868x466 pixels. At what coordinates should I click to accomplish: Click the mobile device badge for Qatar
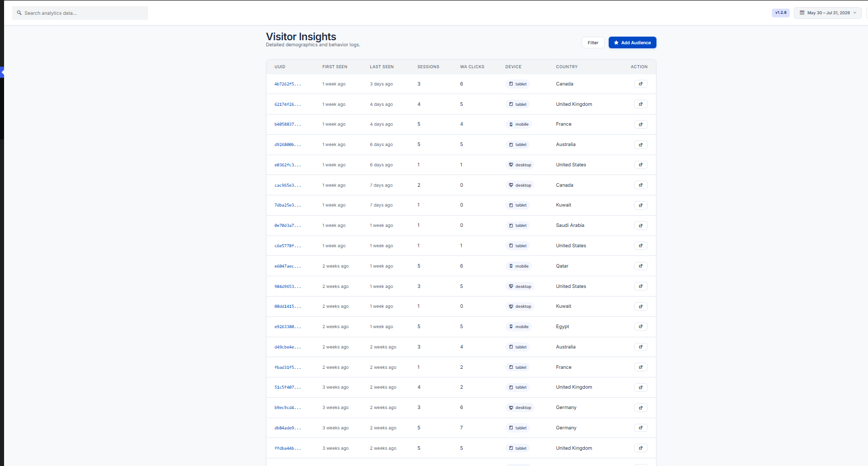coord(519,266)
